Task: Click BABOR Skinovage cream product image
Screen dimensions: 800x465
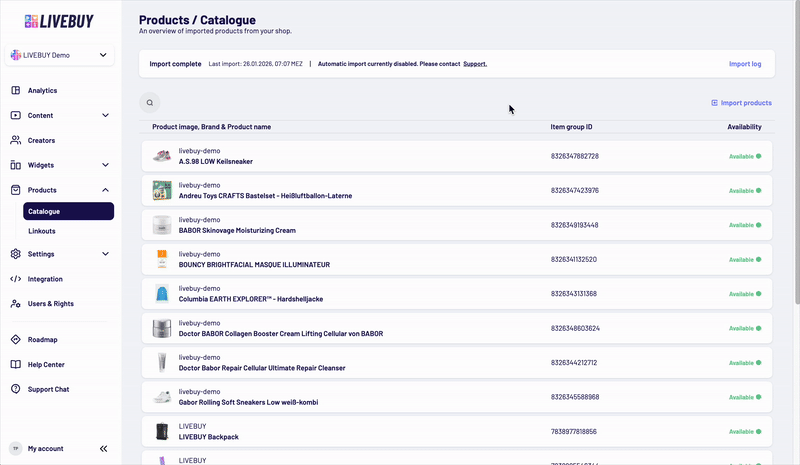Action: coord(162,225)
